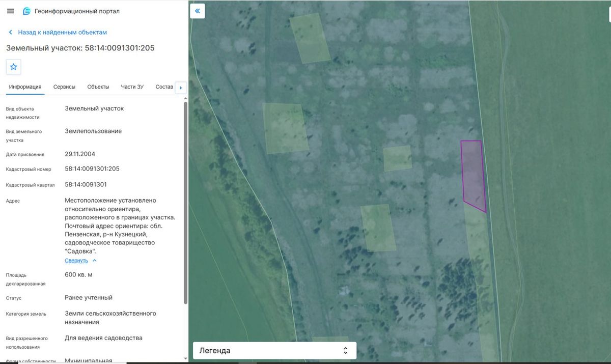
Task: Go back to found objects
Action: pyautogui.click(x=58, y=32)
